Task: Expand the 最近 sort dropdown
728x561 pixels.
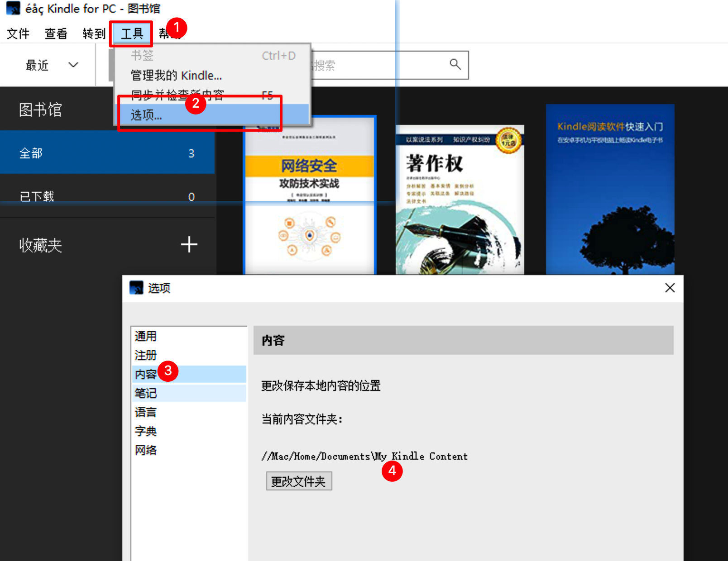Action: click(x=52, y=65)
